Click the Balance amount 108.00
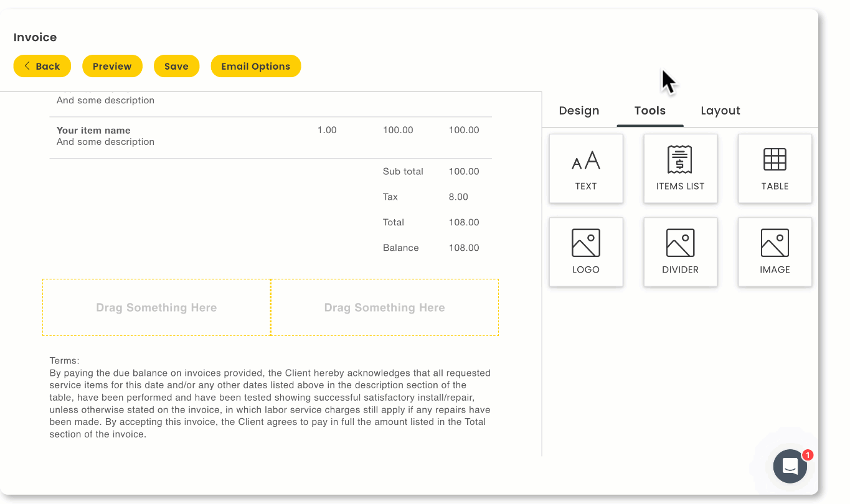Viewport: 850px width, 504px height. [x=464, y=248]
